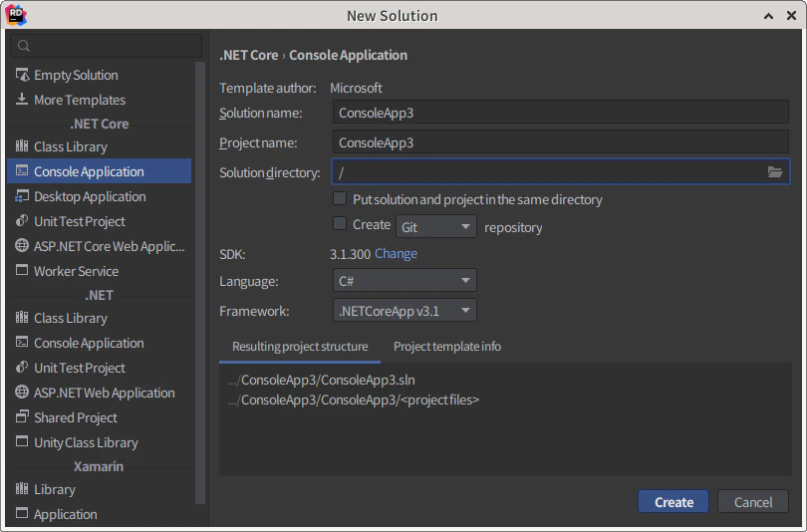Check the Create repository checkbox
Screen dimensions: 807x532
[340, 223]
